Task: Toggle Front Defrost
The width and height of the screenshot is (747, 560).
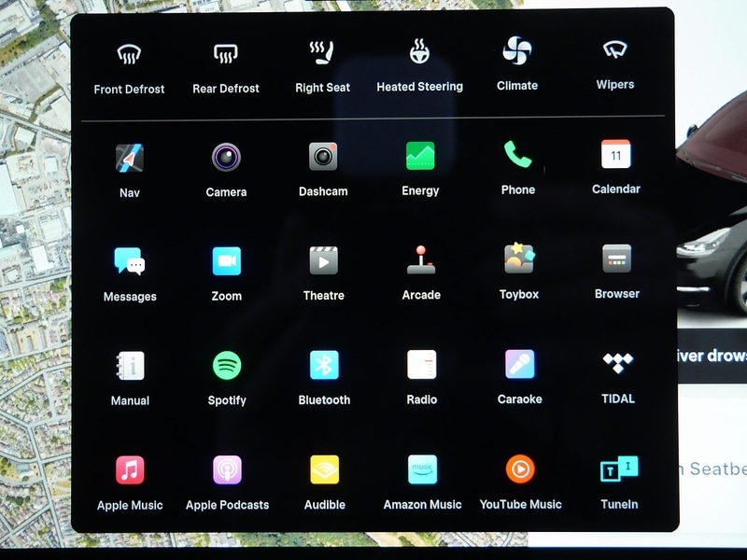Action: point(129,55)
